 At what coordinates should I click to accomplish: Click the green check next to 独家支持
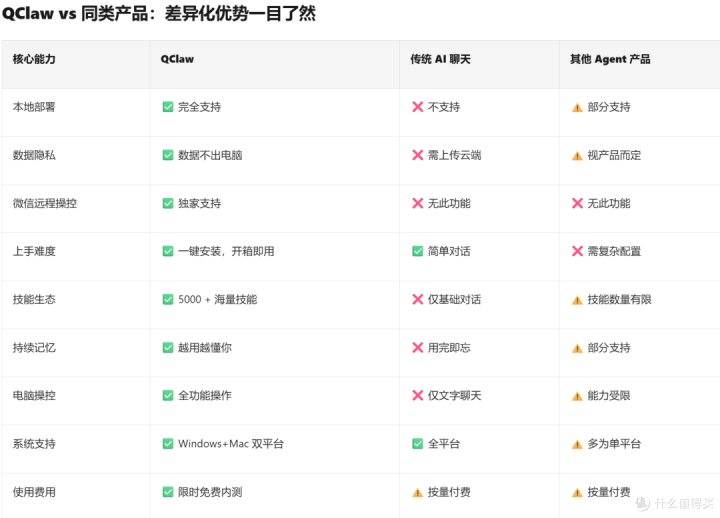click(x=168, y=203)
